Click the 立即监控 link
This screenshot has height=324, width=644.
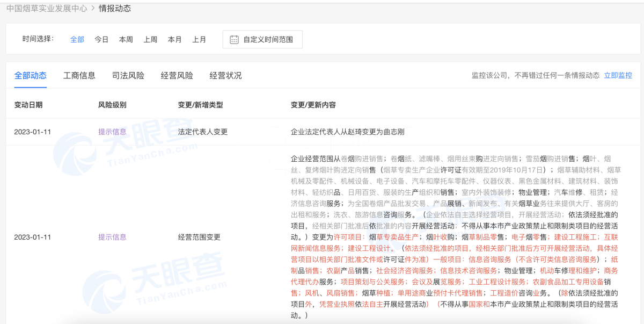pyautogui.click(x=618, y=75)
